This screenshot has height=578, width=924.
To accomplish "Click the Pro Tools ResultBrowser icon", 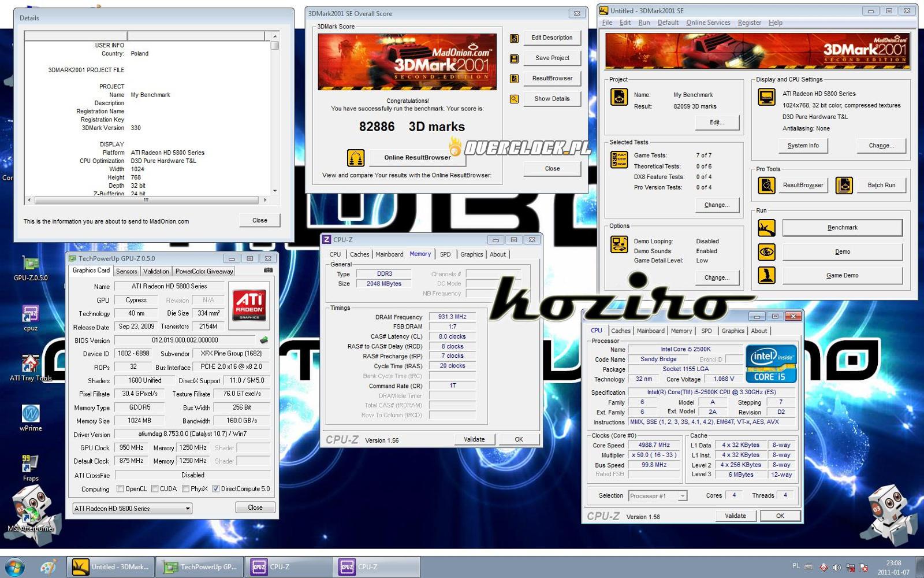I will pos(767,186).
